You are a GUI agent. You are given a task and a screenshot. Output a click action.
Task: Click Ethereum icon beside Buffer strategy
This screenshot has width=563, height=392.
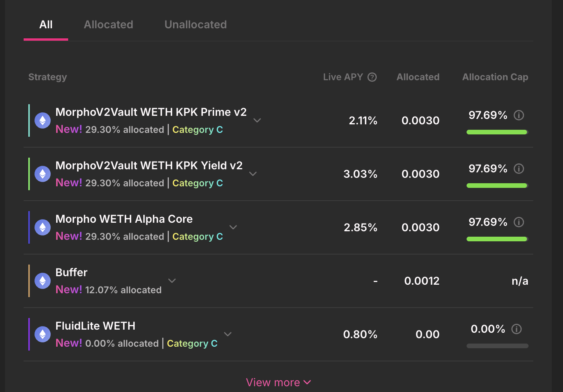coord(43,281)
